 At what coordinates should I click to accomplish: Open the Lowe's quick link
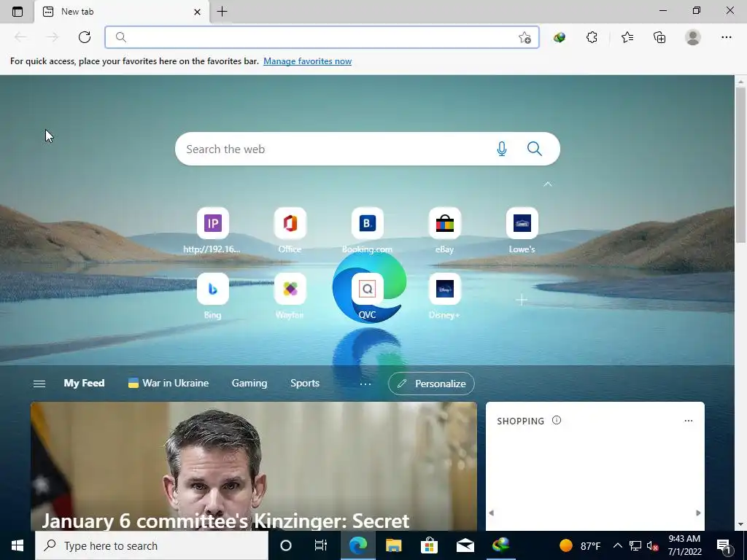click(522, 230)
